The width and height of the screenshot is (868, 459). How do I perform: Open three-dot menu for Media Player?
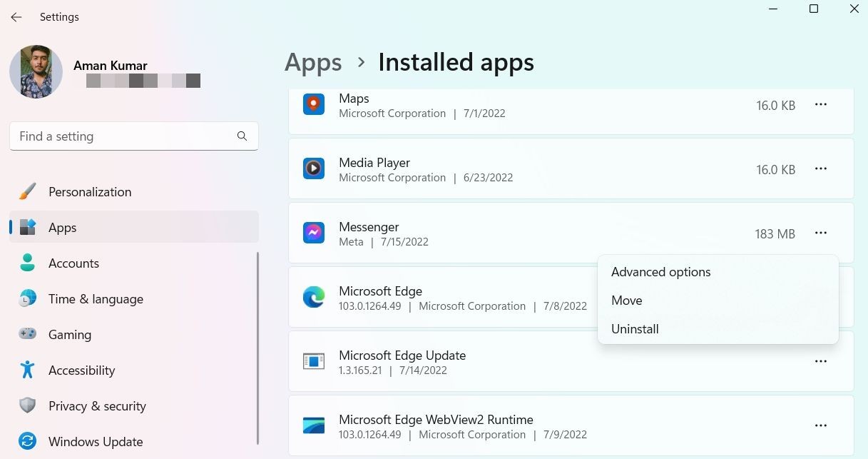(821, 169)
